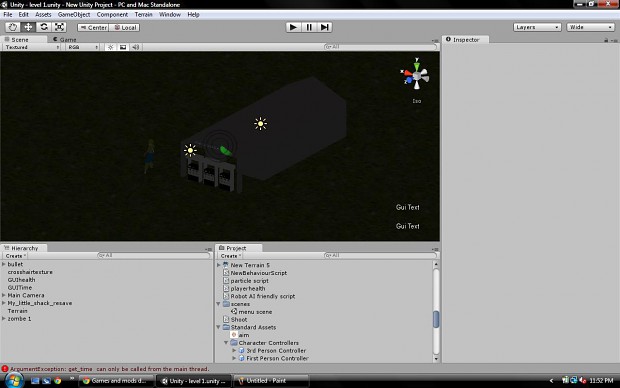
Task: Toggle scene overlay image icon
Action: click(123, 47)
